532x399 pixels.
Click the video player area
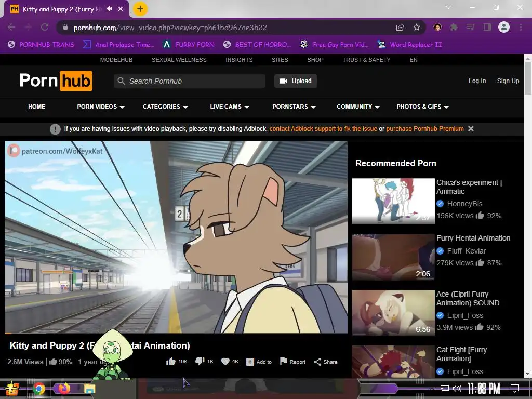click(x=176, y=237)
